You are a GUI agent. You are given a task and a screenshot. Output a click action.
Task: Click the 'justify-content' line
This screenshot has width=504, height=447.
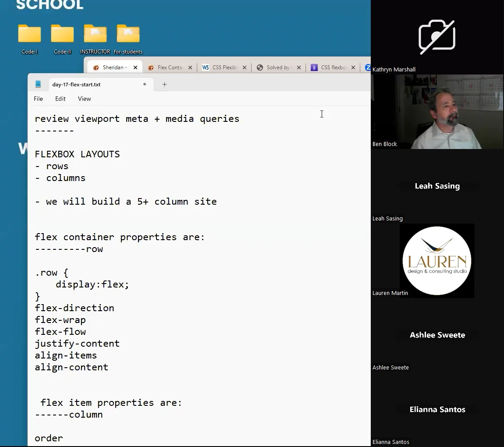77,344
